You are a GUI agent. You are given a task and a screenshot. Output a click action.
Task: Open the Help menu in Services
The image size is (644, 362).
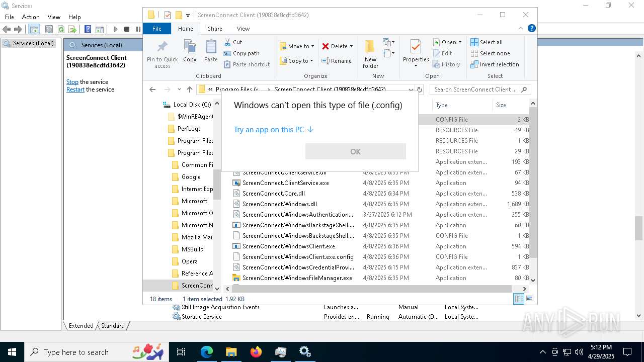(x=74, y=17)
